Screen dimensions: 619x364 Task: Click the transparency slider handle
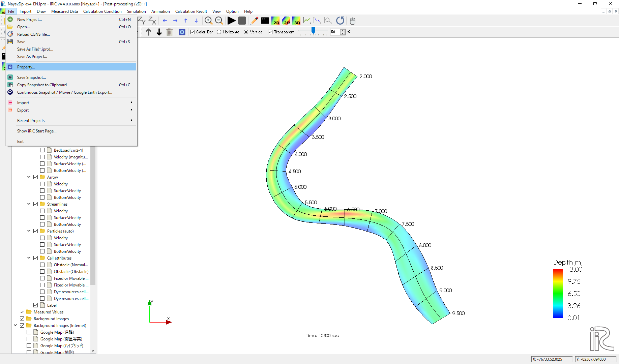(314, 31)
